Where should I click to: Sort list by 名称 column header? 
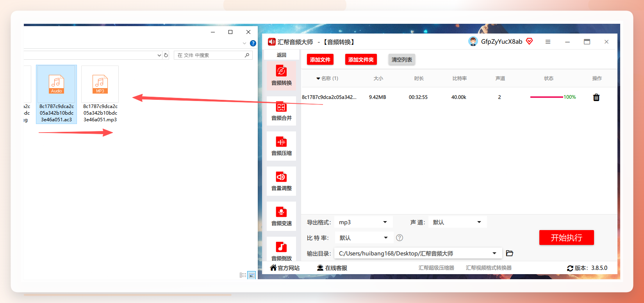click(327, 78)
